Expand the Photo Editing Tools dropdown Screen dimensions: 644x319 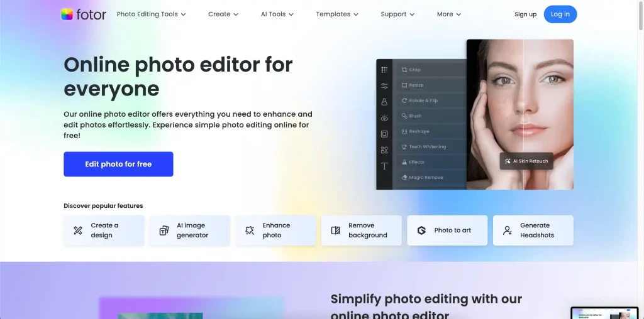pyautogui.click(x=151, y=14)
